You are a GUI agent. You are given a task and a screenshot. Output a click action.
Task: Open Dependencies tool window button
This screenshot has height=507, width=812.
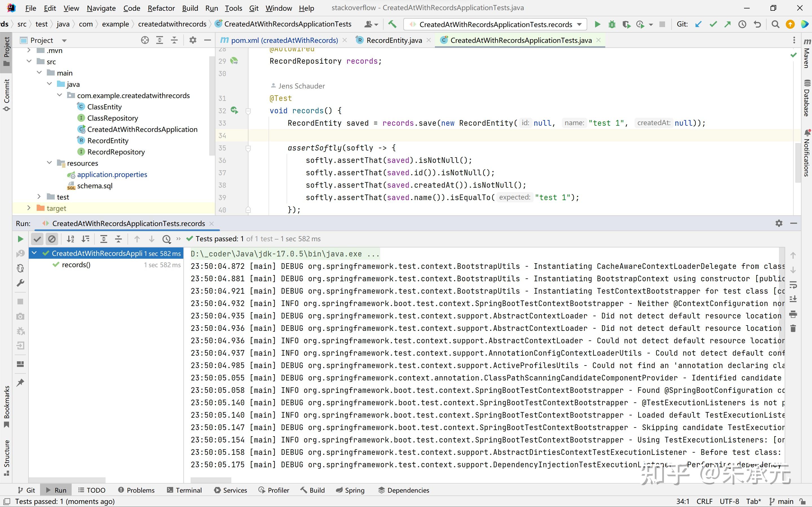pyautogui.click(x=404, y=490)
